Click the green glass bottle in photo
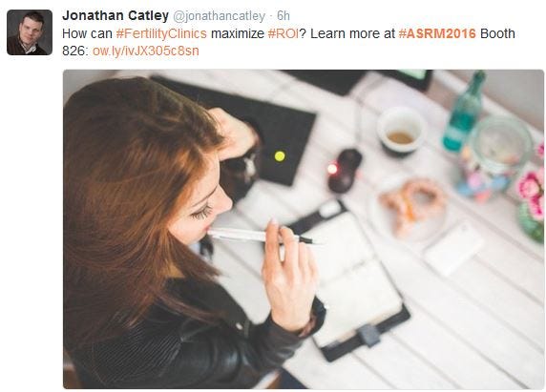Screen dimensions: 546x392 pyautogui.click(x=464, y=112)
